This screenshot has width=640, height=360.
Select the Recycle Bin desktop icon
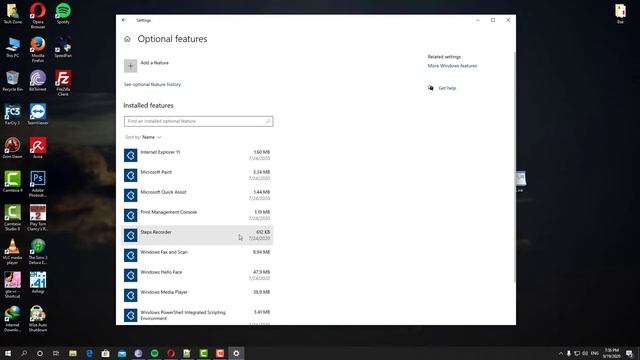[13, 80]
